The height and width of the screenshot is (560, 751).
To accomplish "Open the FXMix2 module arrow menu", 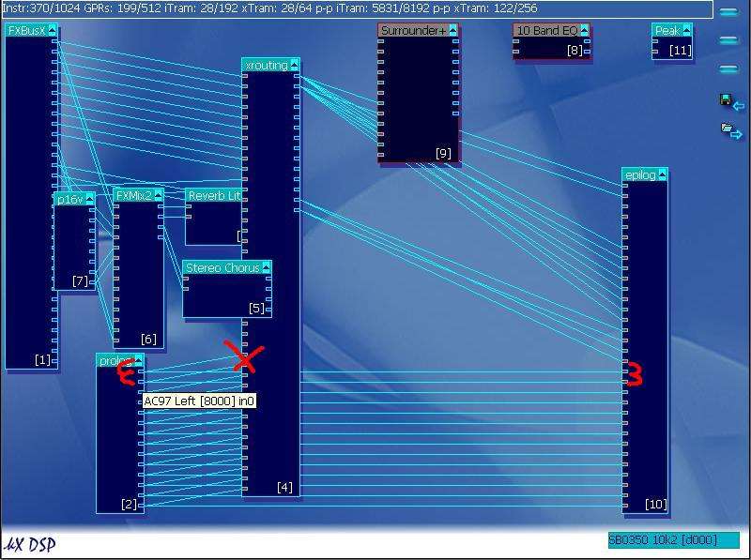I will 158,195.
